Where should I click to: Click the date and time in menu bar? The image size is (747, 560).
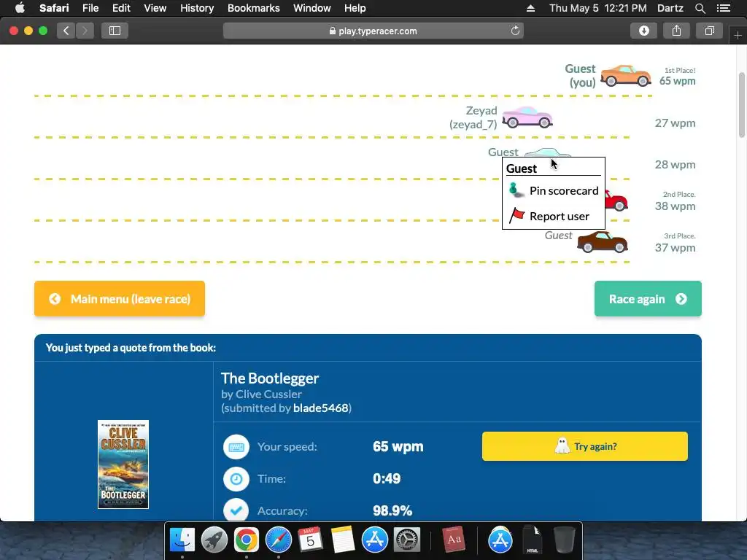[598, 8]
